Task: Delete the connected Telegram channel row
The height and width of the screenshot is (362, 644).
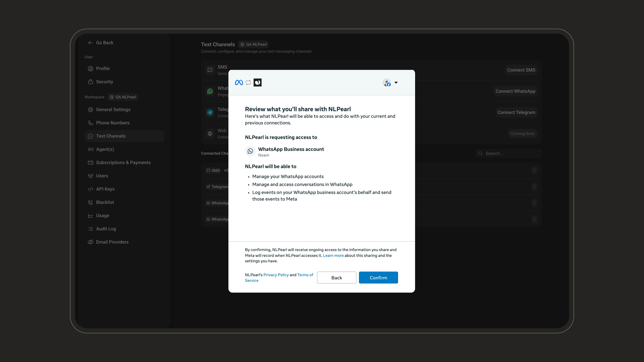Action: click(534, 187)
